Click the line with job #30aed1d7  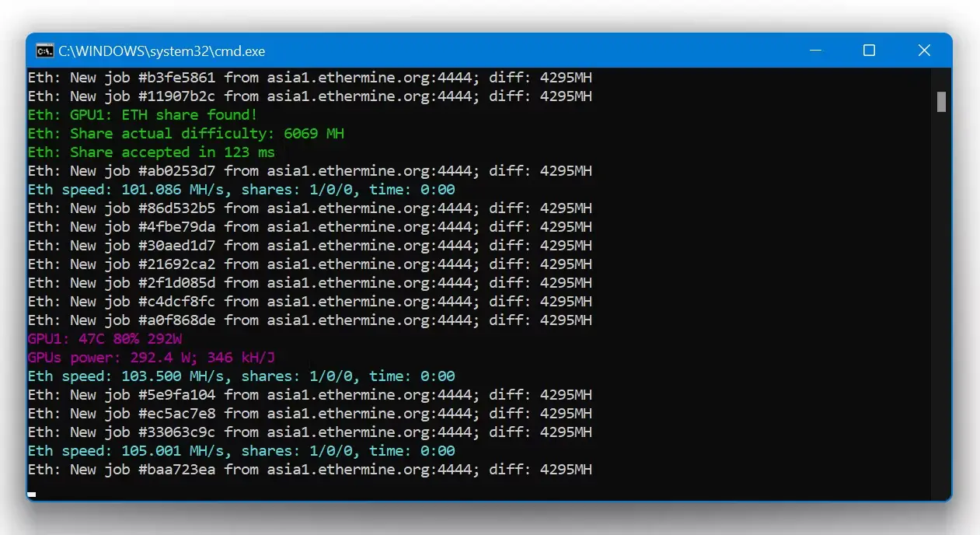310,246
